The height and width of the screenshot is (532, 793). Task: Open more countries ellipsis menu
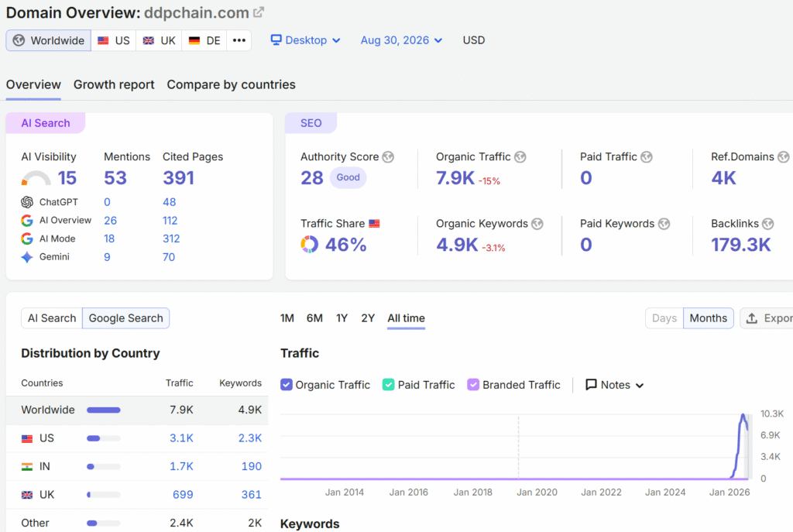(239, 40)
